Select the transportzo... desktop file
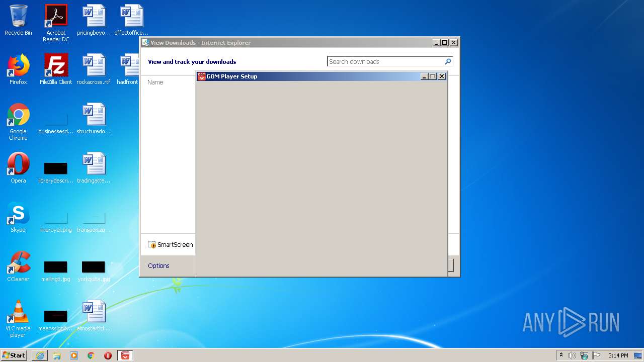The height and width of the screenshot is (362, 644). 94,221
